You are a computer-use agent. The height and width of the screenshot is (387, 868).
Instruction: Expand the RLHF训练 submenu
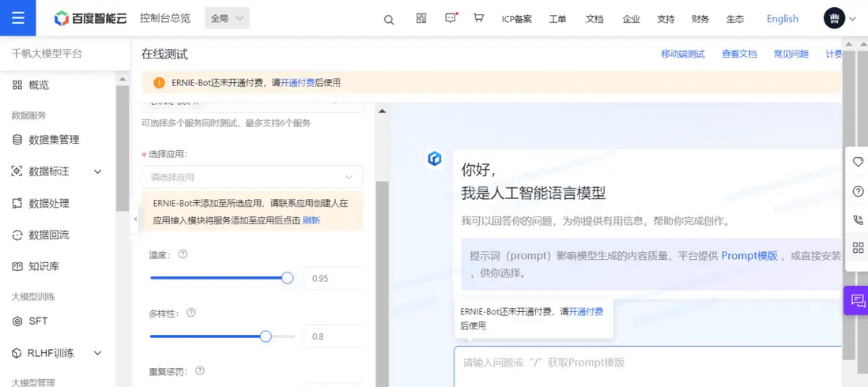click(97, 353)
